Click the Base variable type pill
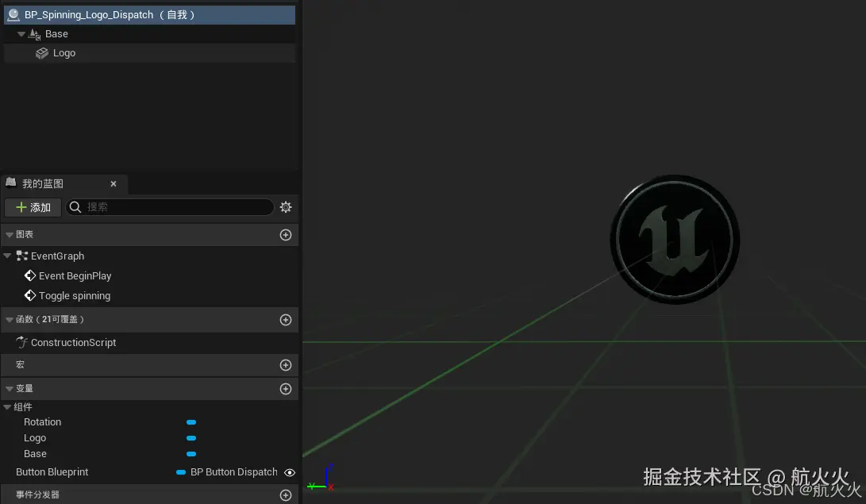Screen dimensions: 866x504 point(191,454)
